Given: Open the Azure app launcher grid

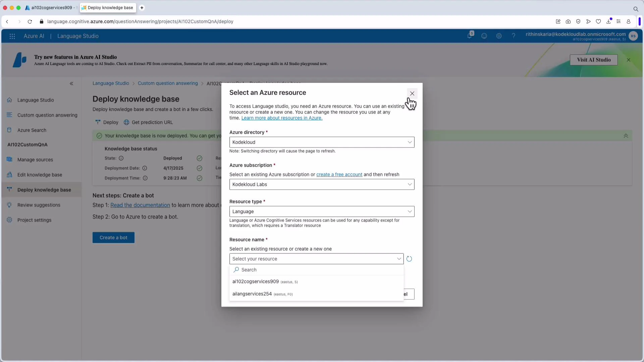Looking at the screenshot, I should pos(12,36).
